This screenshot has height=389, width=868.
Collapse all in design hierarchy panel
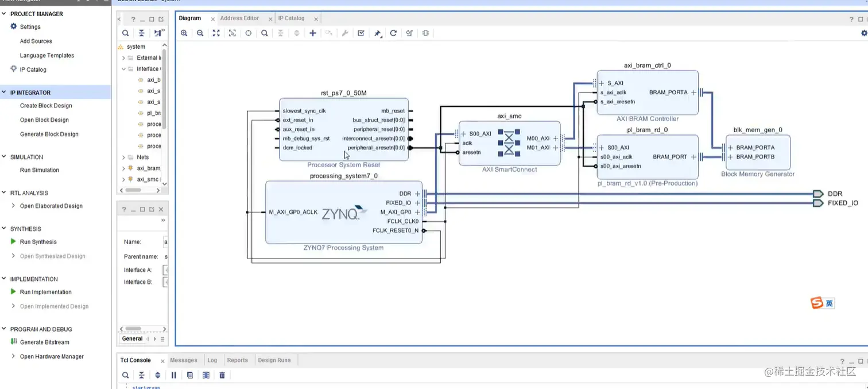[x=141, y=33]
